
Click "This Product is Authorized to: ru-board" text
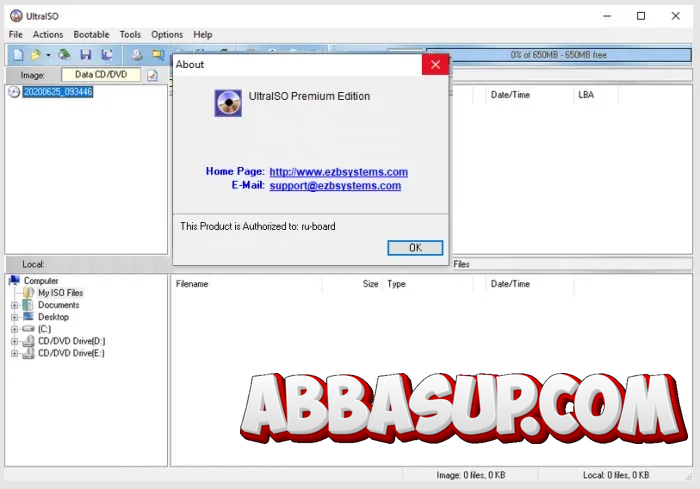[x=258, y=226]
